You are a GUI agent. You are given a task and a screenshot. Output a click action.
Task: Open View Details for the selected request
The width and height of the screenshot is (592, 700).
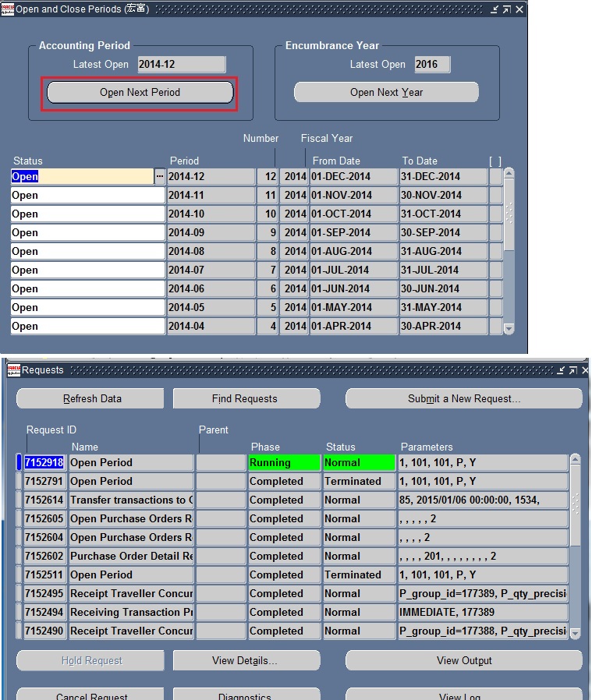[246, 661]
